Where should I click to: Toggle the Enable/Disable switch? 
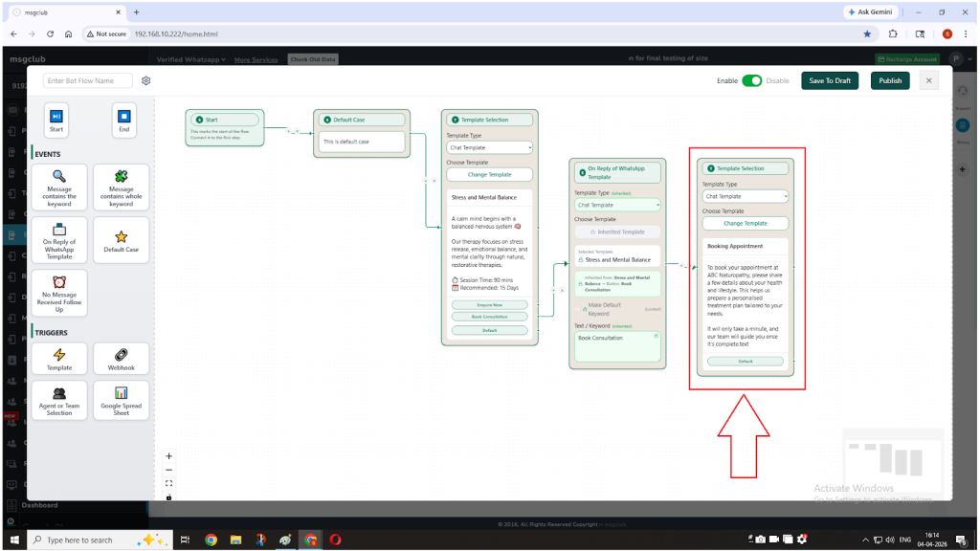coord(752,81)
